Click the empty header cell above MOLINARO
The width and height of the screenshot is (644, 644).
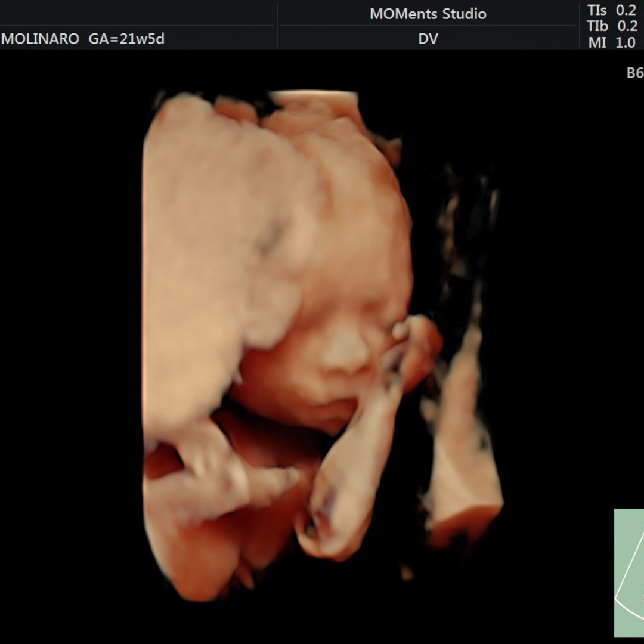(x=137, y=13)
